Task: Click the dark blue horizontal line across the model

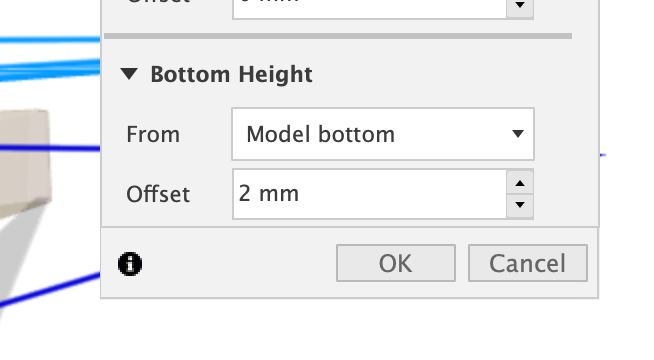Action: (50, 148)
